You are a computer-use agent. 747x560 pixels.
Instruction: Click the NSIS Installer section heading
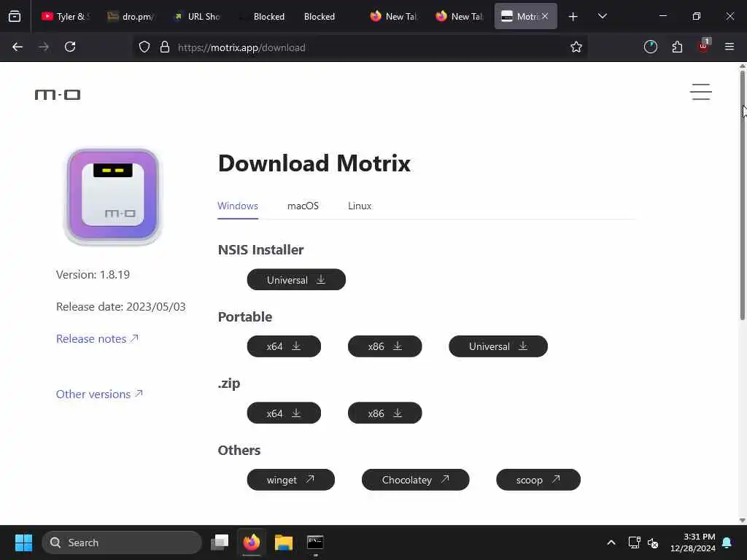click(260, 249)
